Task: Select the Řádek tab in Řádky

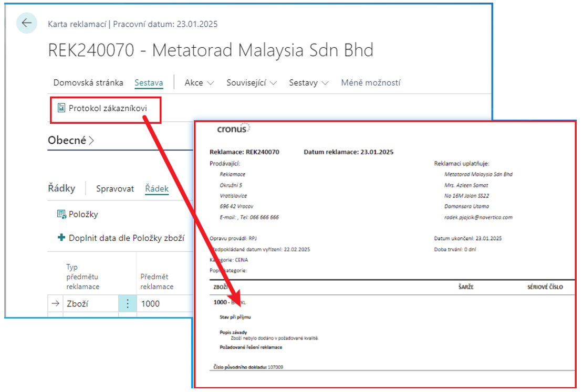Action: 157,189
